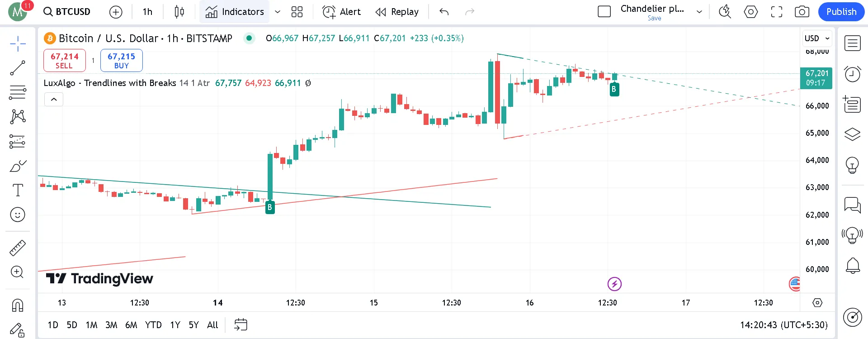Enable fullscreen chart mode
The image size is (868, 339).
tap(776, 12)
